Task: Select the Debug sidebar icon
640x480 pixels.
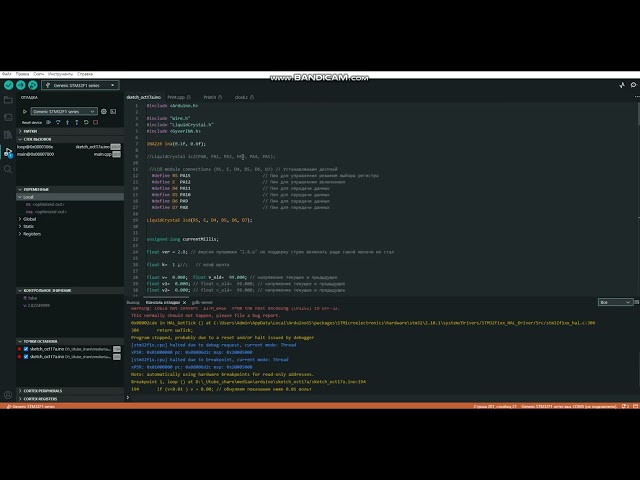Action: (x=8, y=152)
